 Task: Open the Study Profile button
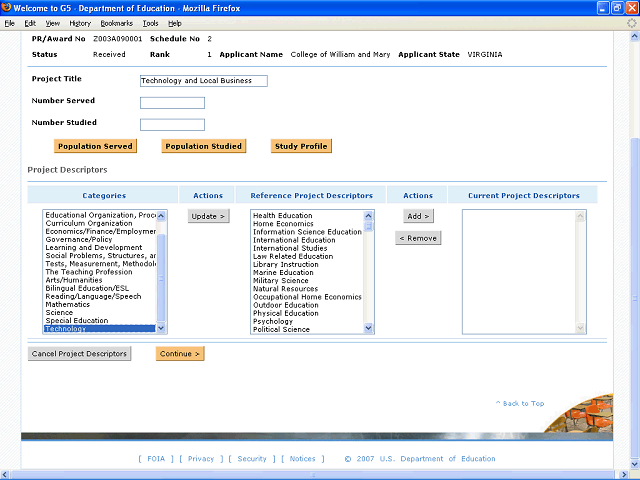[x=300, y=146]
